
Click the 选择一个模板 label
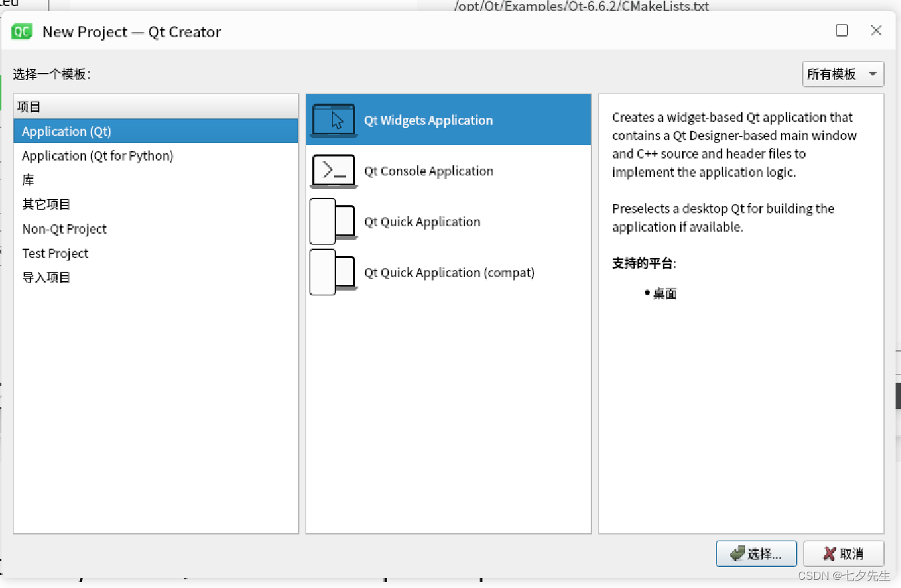[x=52, y=75]
